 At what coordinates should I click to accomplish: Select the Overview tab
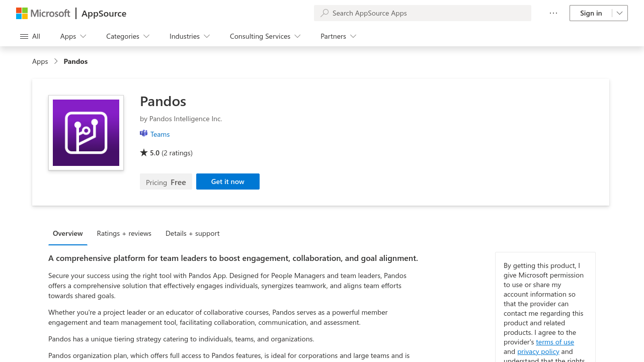pyautogui.click(x=68, y=233)
